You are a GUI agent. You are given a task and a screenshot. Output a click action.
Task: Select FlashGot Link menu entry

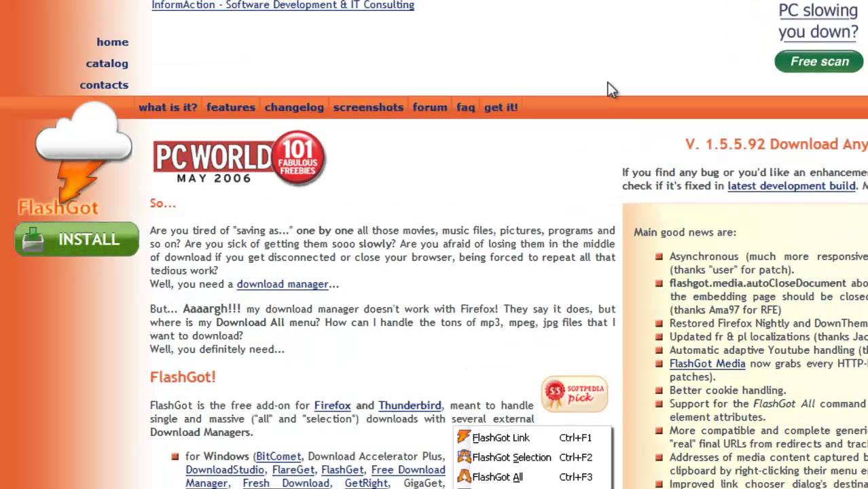pyautogui.click(x=533, y=437)
